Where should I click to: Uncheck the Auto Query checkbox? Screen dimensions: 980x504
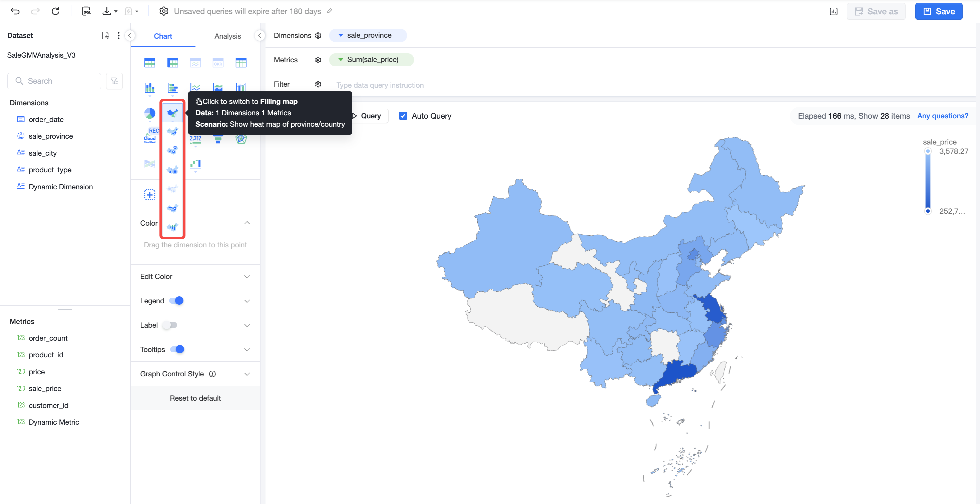(x=403, y=116)
